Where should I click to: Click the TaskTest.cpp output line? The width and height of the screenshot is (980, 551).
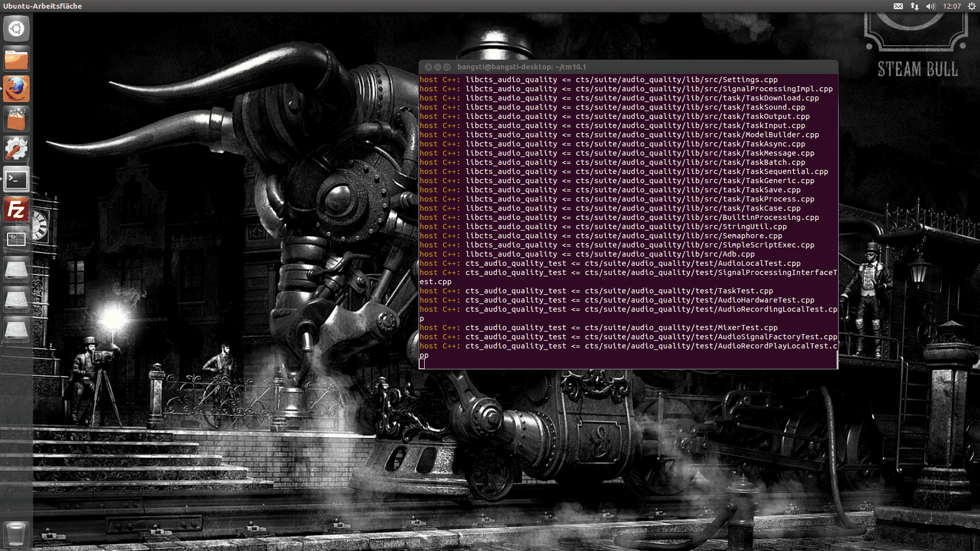tap(596, 291)
